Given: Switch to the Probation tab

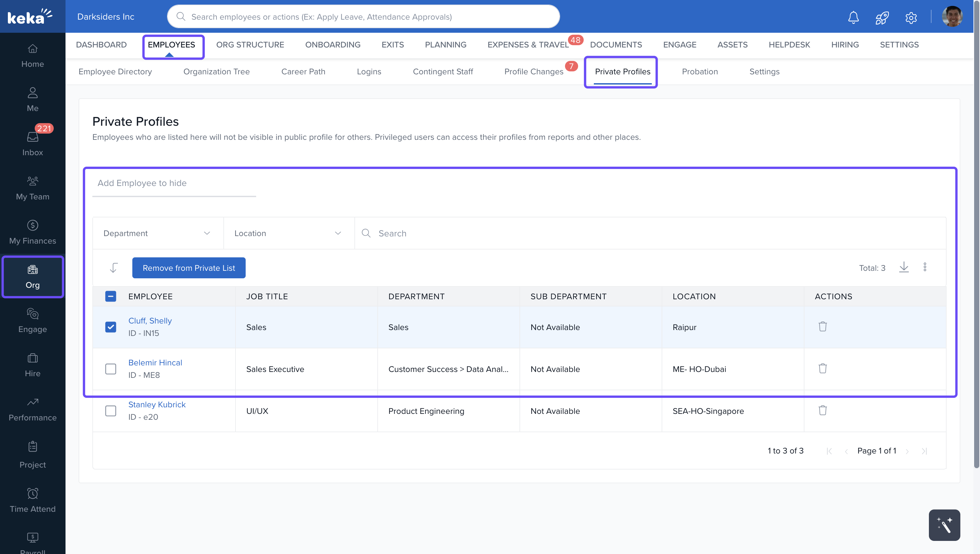Looking at the screenshot, I should [x=700, y=71].
